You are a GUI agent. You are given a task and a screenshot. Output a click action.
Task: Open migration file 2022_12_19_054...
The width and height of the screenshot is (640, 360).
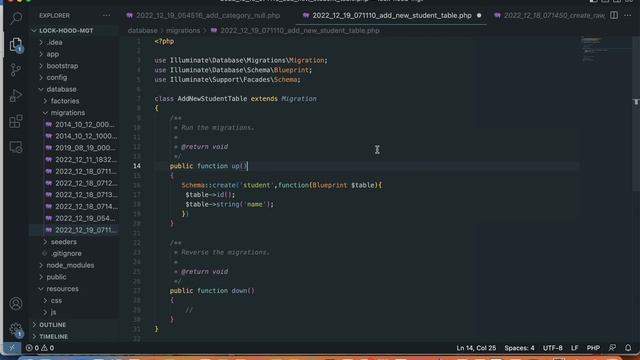85,218
